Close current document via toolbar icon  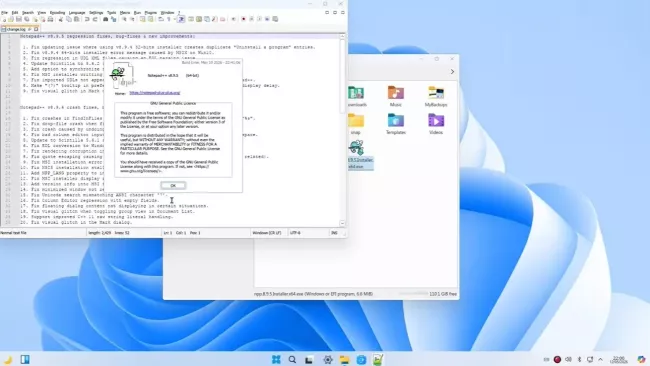pos(35,19)
